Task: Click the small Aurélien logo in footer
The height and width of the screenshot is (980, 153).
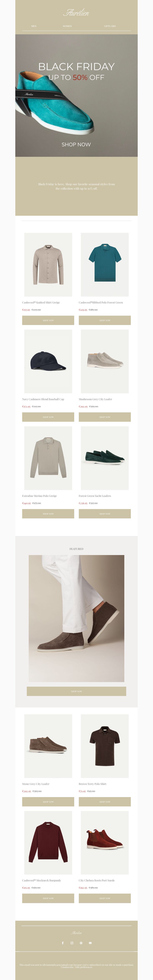Action: point(76,933)
